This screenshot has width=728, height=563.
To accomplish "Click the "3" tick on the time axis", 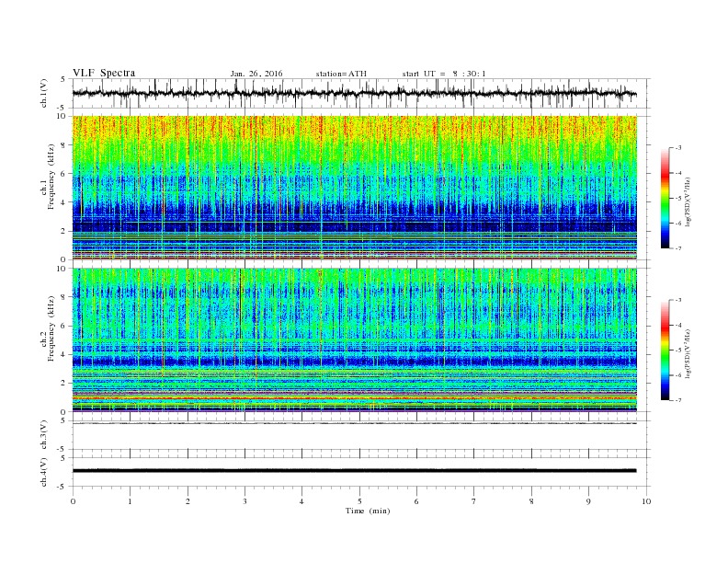I will click(x=245, y=501).
